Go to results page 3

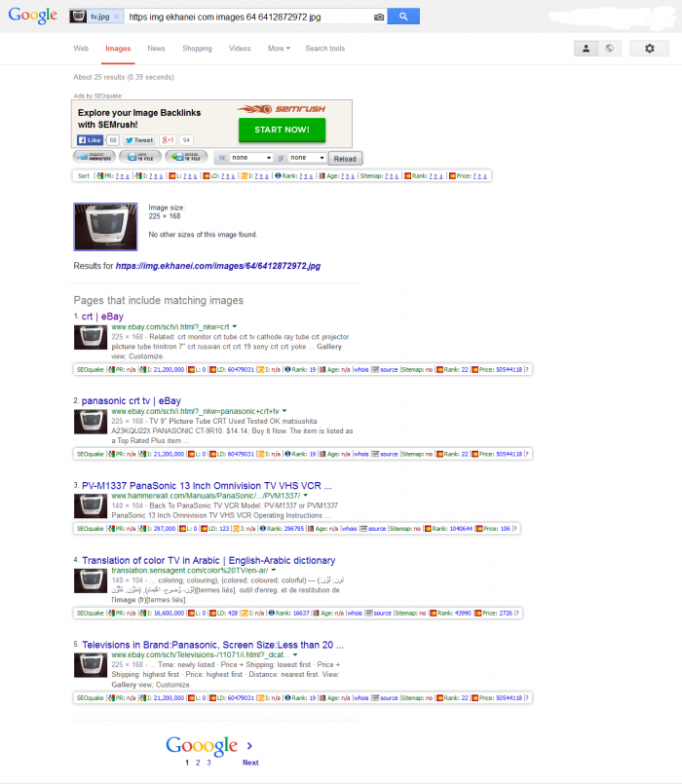(208, 763)
